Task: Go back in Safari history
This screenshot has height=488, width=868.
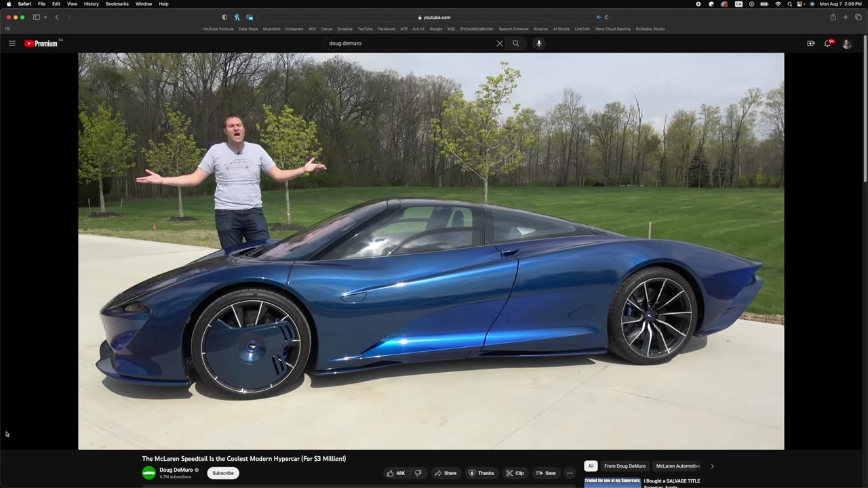Action: point(57,17)
